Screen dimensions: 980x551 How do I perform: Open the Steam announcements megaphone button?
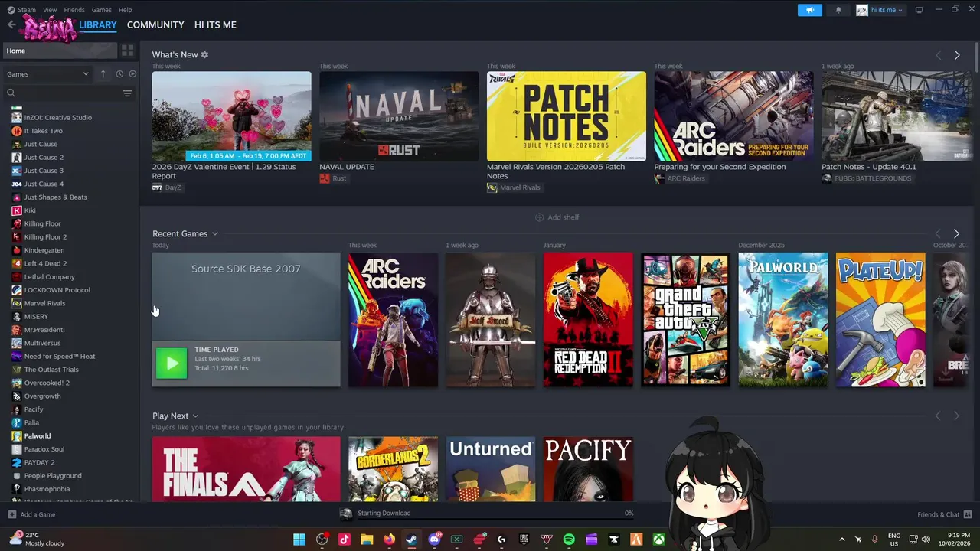809,10
